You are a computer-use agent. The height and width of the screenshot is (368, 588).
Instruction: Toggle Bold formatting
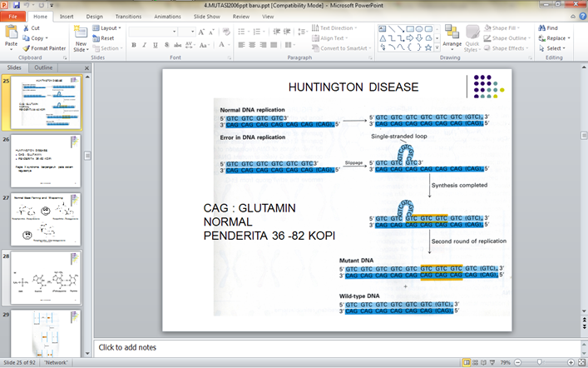[x=134, y=45]
